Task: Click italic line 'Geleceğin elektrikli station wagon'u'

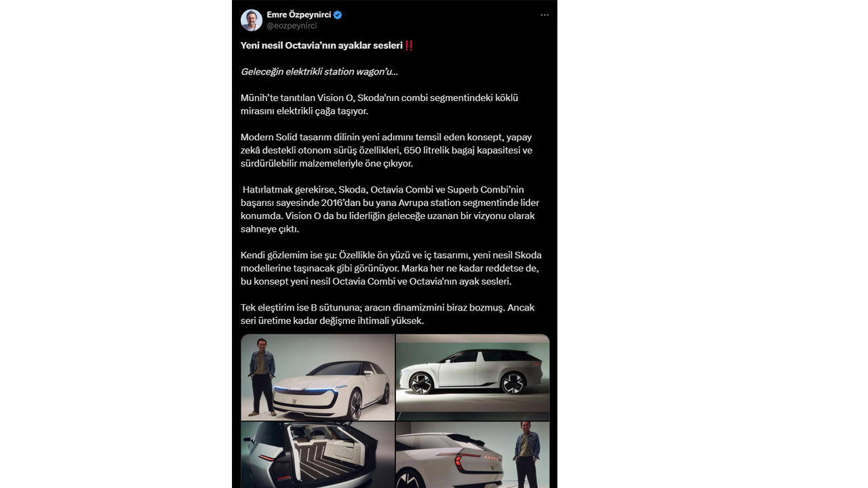Action: click(319, 72)
